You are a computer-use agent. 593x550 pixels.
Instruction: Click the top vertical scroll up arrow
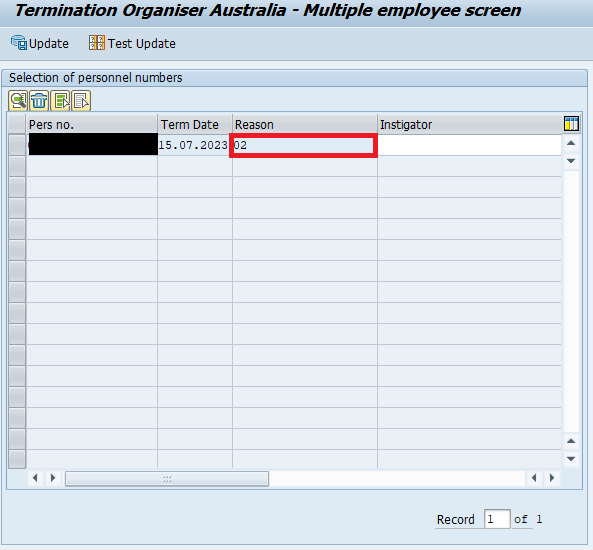point(571,143)
